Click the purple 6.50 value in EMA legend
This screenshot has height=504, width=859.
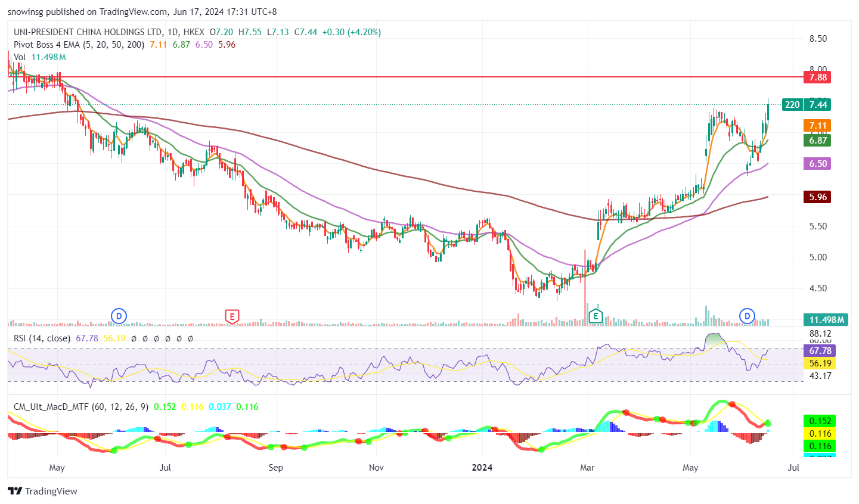click(204, 45)
